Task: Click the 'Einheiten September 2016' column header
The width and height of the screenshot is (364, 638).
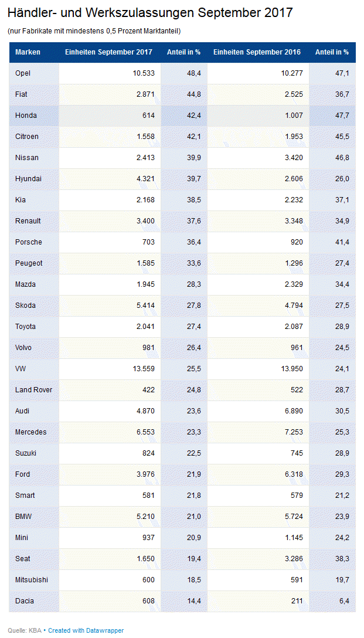Action: [x=257, y=52]
